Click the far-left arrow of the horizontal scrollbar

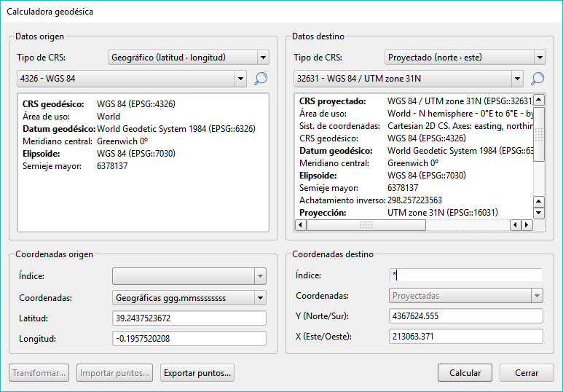[300, 225]
